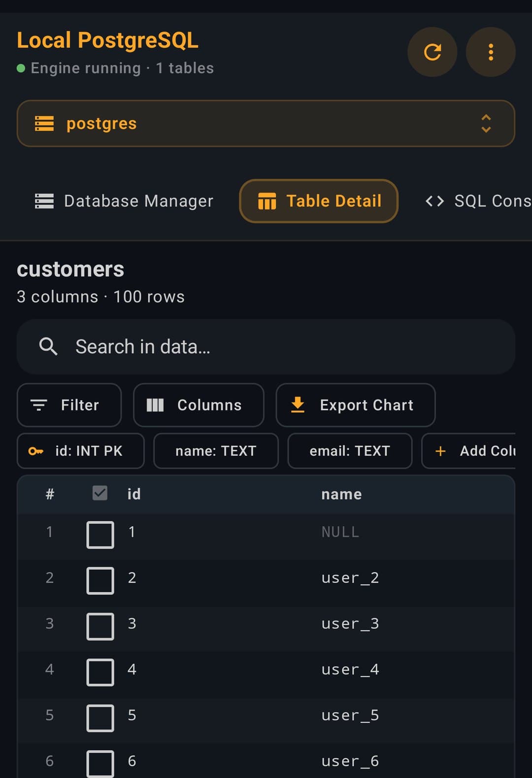
Task: Click the green engine status dot
Action: click(21, 68)
